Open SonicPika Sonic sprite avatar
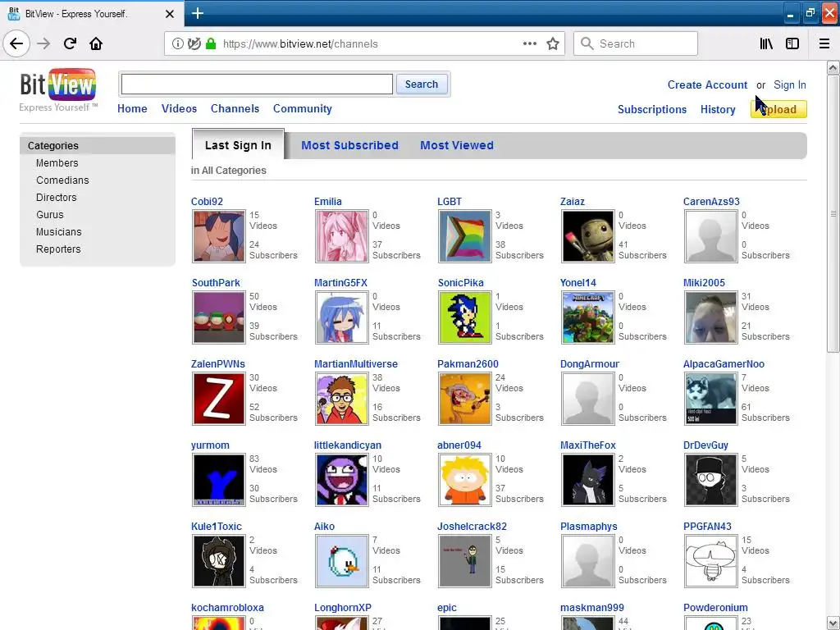840x630 pixels. tap(464, 317)
